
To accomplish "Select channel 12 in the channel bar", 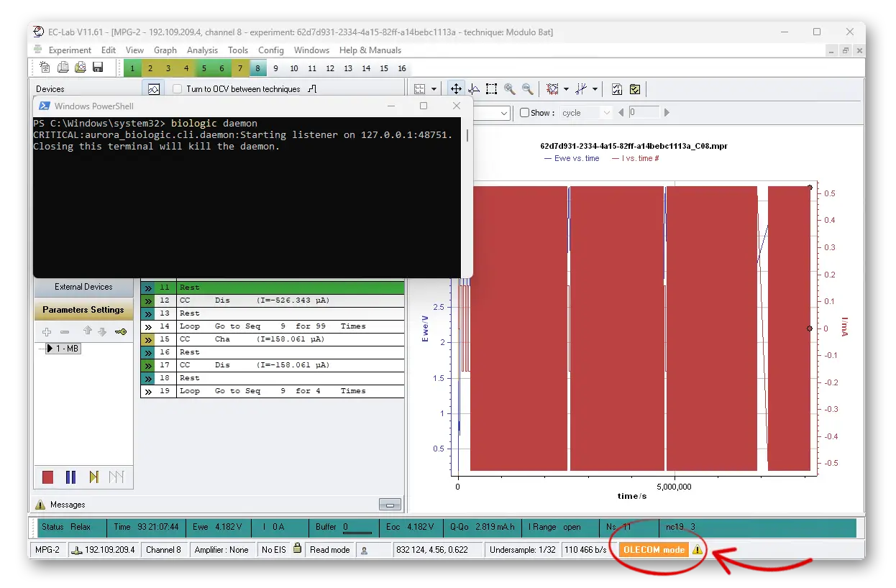I will point(330,68).
